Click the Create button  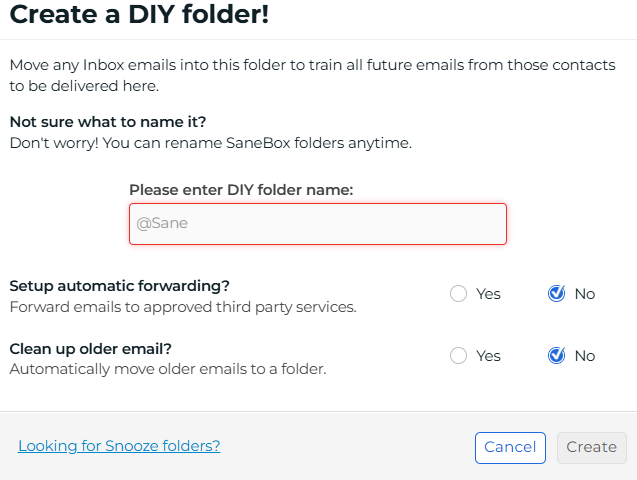point(591,447)
